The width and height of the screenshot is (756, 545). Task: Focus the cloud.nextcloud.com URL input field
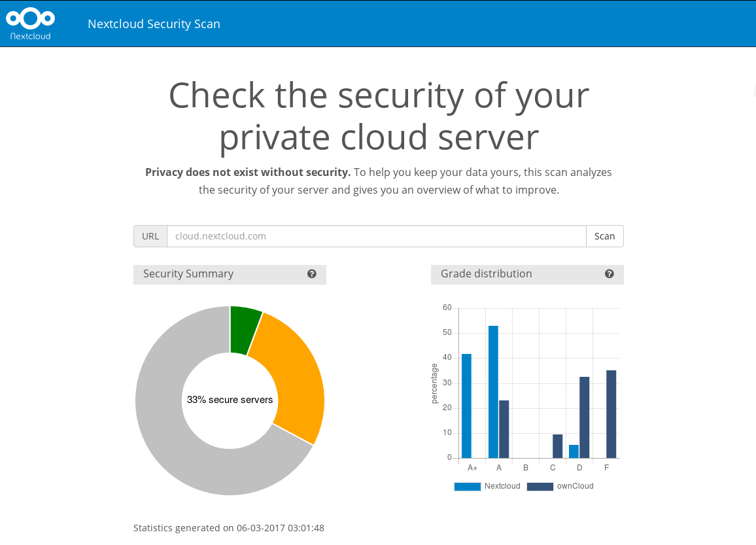click(377, 236)
